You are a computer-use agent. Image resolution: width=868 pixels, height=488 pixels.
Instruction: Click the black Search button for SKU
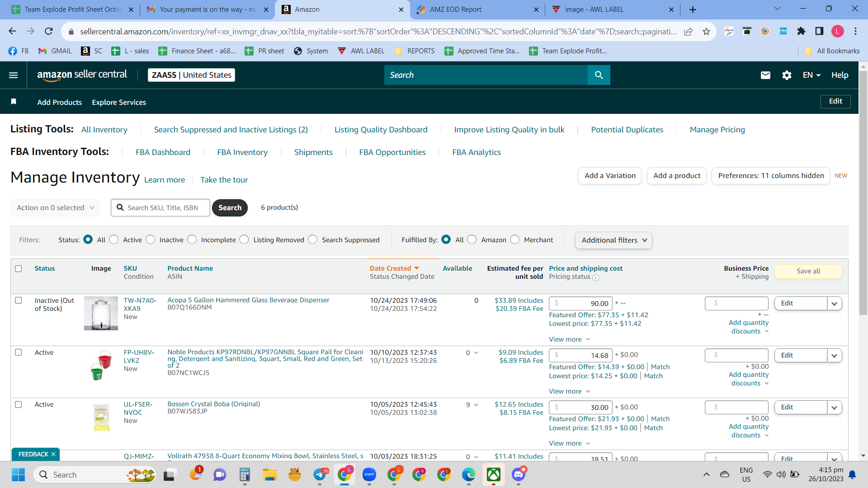click(230, 208)
